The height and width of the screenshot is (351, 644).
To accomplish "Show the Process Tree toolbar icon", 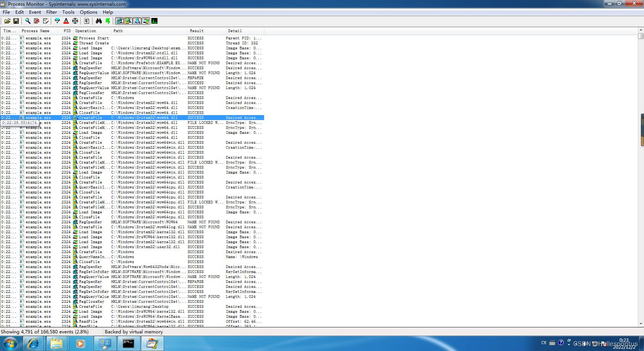I will (x=87, y=21).
